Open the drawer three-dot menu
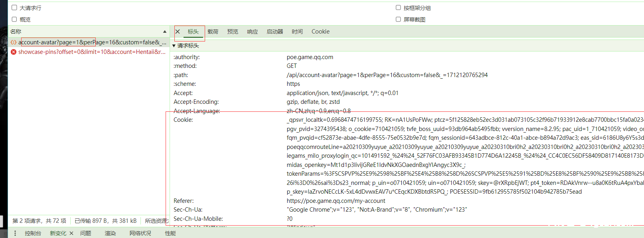The height and width of the screenshot is (238, 644). click(x=15, y=233)
